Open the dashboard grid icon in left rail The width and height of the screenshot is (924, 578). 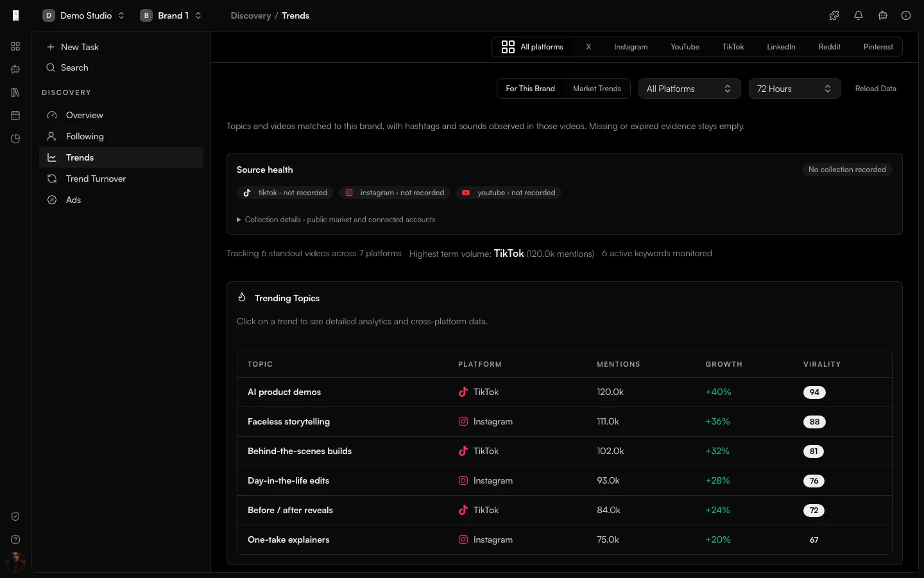pyautogui.click(x=15, y=46)
